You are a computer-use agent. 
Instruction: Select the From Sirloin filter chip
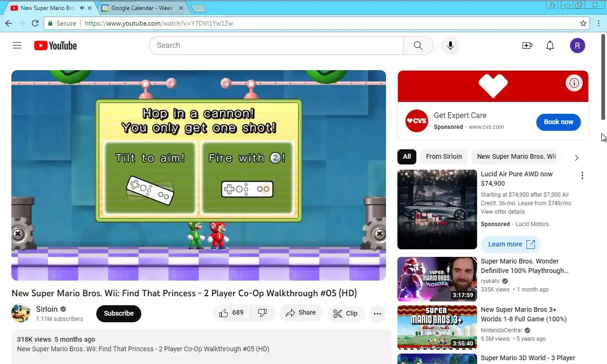tap(444, 156)
